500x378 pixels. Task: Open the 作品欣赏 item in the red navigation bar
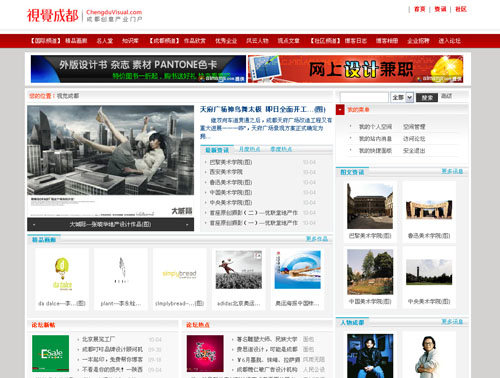(x=195, y=41)
